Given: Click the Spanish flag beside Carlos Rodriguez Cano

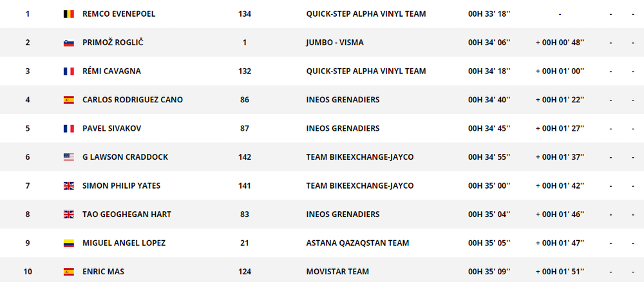Looking at the screenshot, I should point(68,100).
